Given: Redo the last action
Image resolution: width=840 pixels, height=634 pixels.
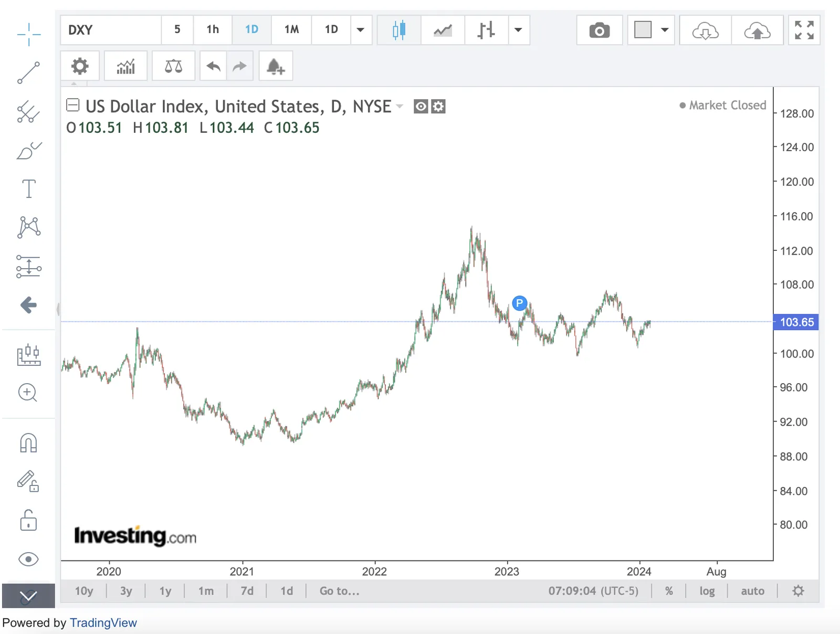Looking at the screenshot, I should (x=240, y=66).
